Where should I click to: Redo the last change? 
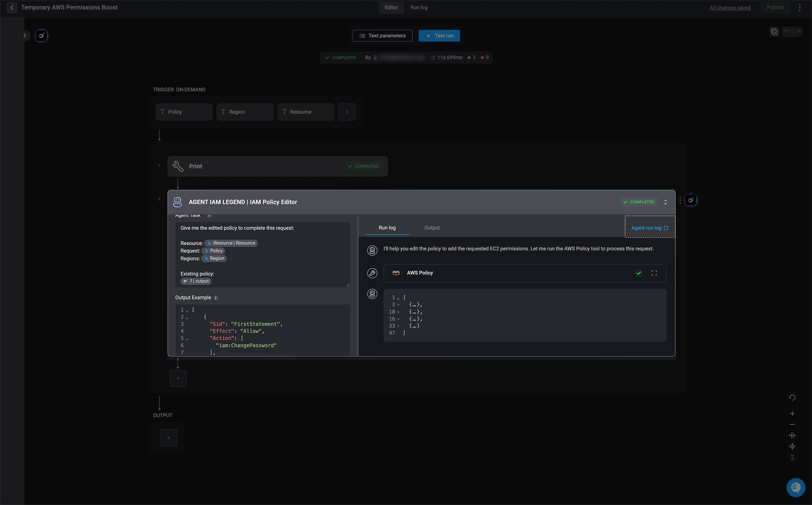(x=798, y=32)
